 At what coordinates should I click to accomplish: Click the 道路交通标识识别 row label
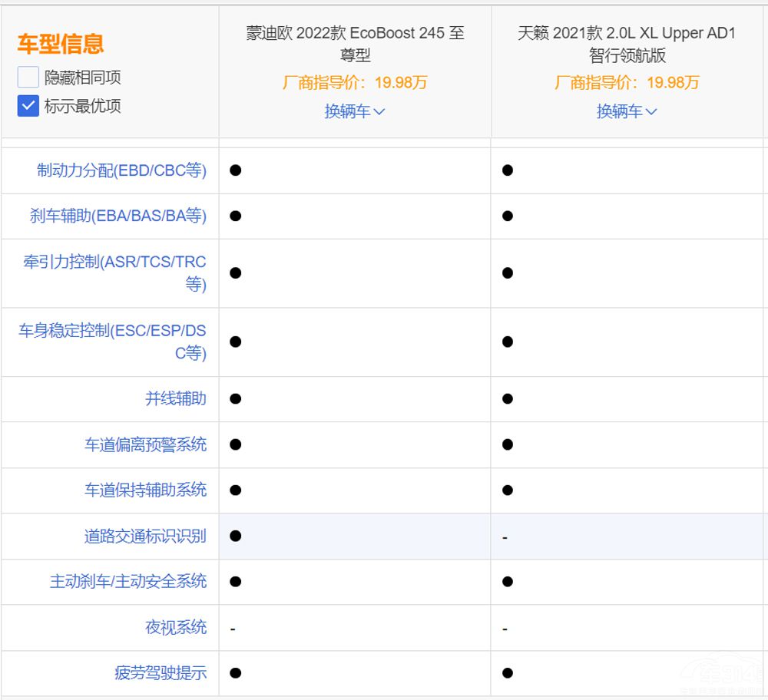145,536
